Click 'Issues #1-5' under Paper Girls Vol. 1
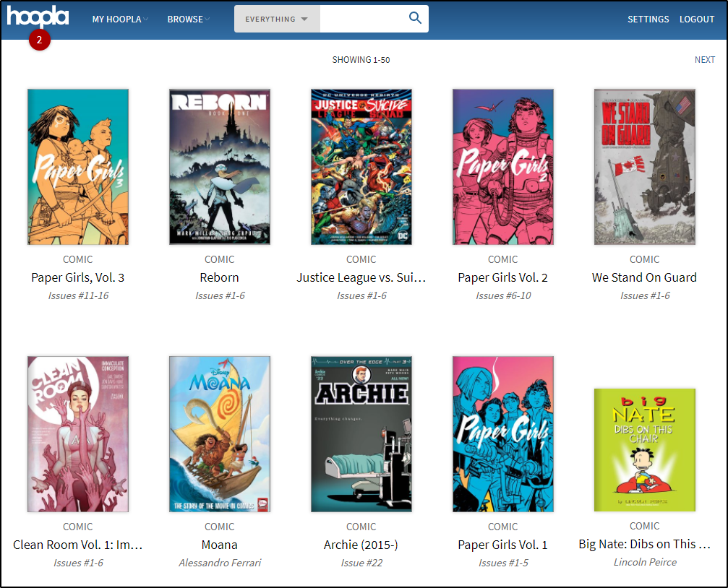728x588 pixels. 503,563
